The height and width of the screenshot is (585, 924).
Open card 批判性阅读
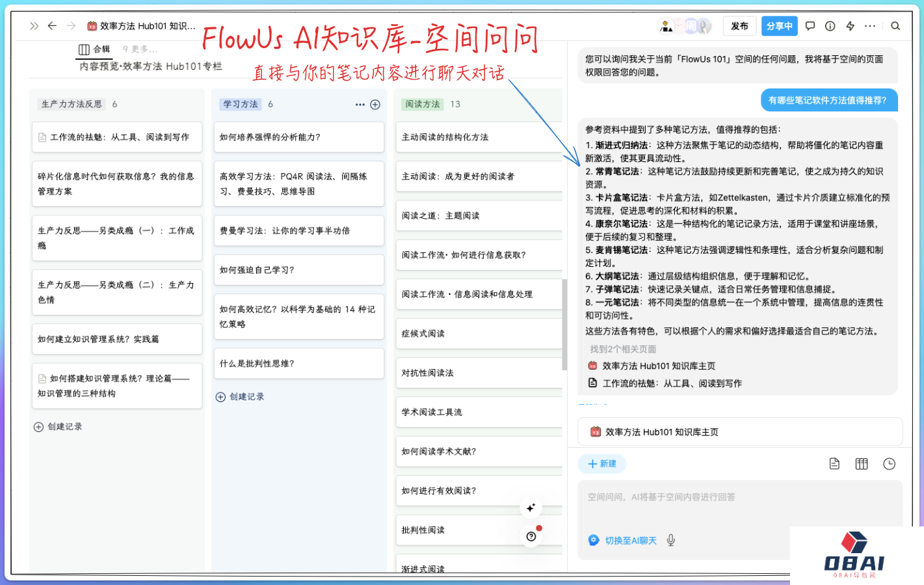tap(479, 530)
